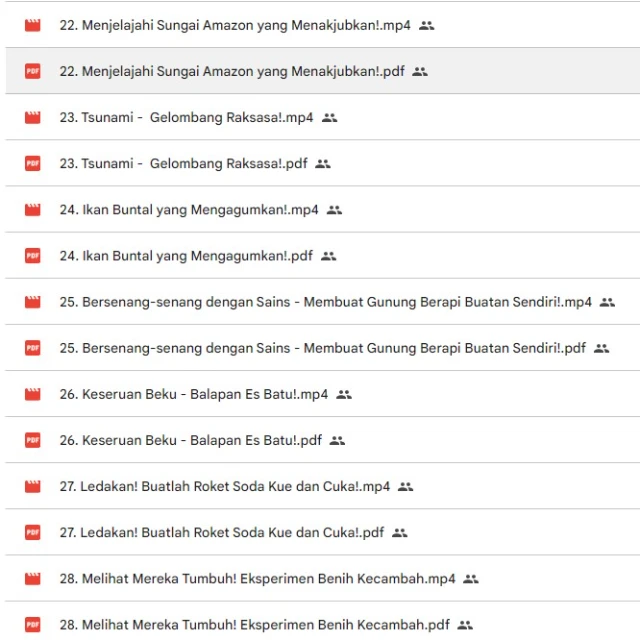Image resolution: width=640 pixels, height=640 pixels.
Task: Select 22. Menjelajahi Sungai Amazon yang Menakjubkan!.pdf
Action: point(232,72)
